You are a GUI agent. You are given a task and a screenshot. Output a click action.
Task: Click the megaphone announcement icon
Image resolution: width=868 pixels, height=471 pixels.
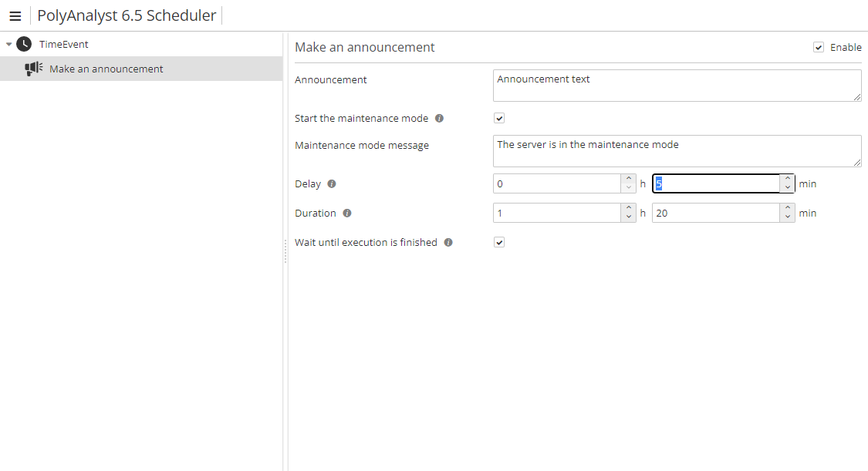coord(33,69)
